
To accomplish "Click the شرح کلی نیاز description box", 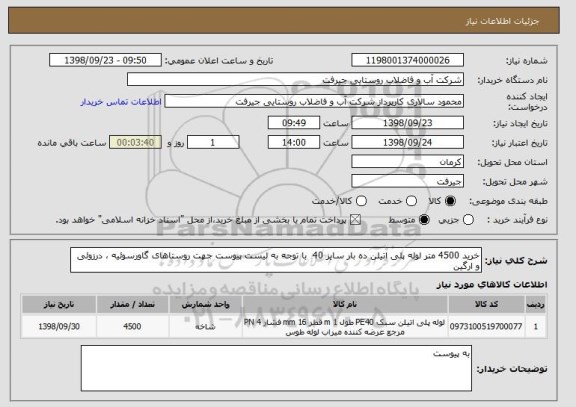I will 276,260.
